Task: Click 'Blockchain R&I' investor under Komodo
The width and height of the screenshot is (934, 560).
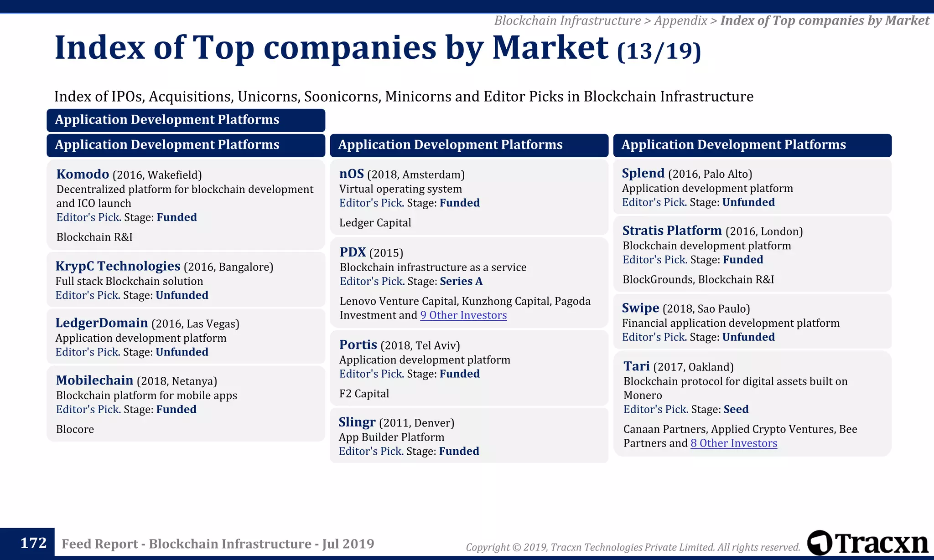Action: point(94,237)
